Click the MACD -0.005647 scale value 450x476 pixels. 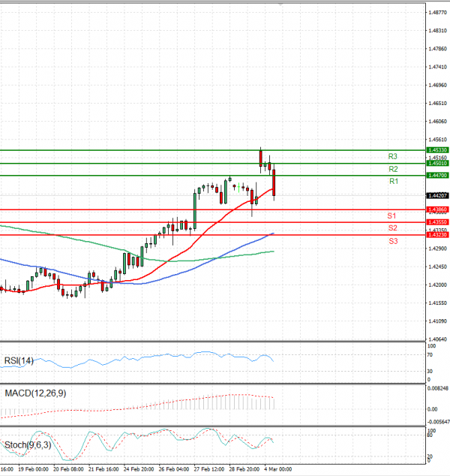438,422
